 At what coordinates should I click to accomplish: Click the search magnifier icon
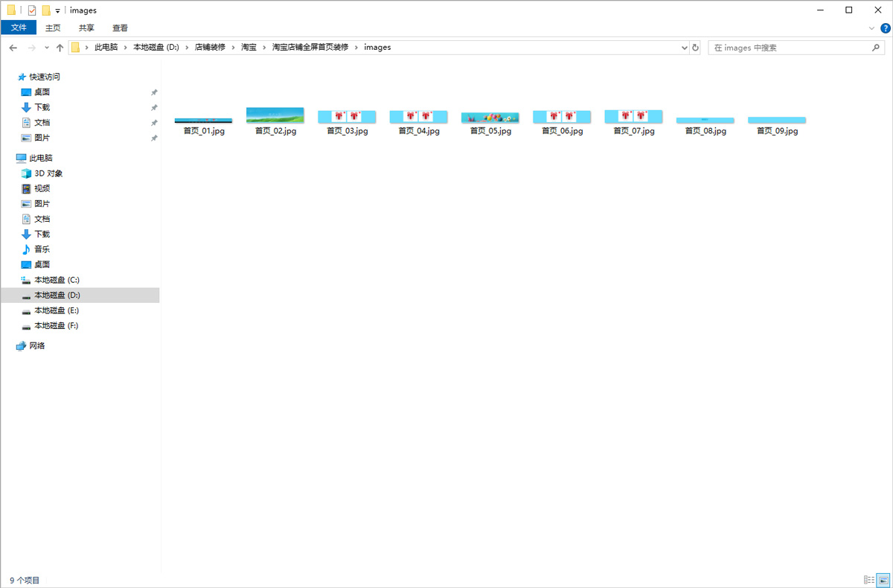point(876,48)
